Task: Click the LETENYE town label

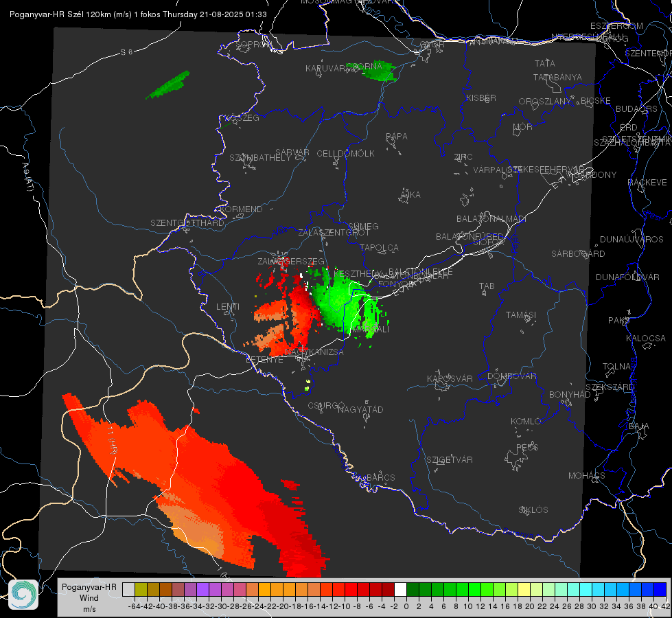Action: click(264, 359)
